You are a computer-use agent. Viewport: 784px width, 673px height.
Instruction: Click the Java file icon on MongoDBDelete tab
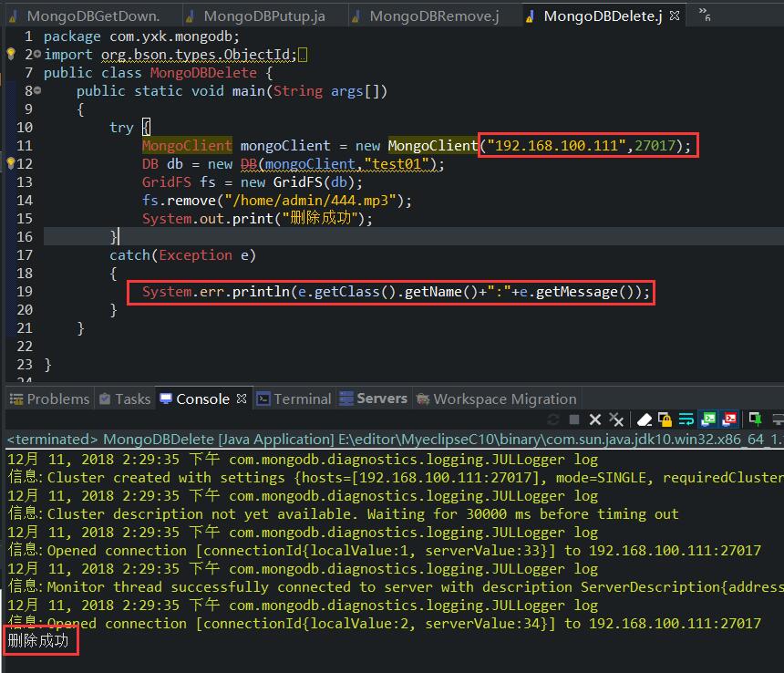(x=530, y=16)
